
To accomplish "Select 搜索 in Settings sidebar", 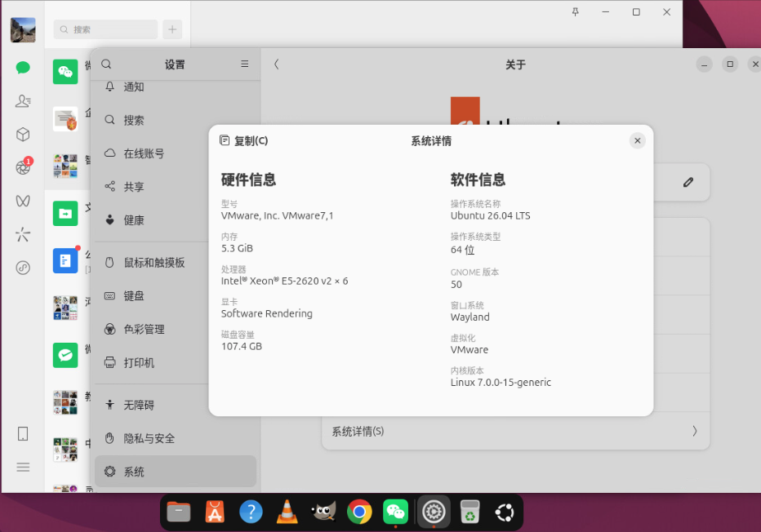I will coord(176,120).
